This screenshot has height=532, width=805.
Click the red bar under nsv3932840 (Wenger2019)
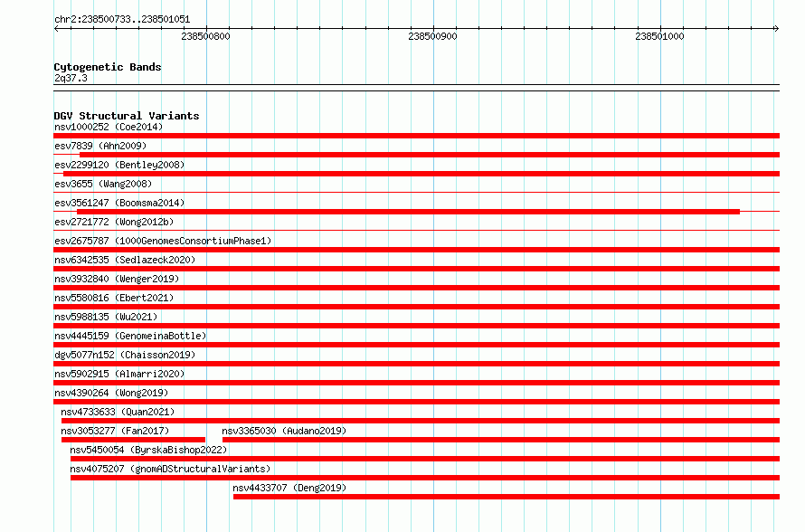416,288
